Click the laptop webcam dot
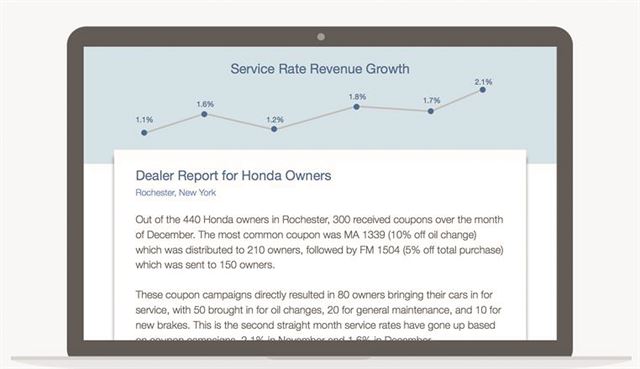The image size is (640, 369). (321, 37)
